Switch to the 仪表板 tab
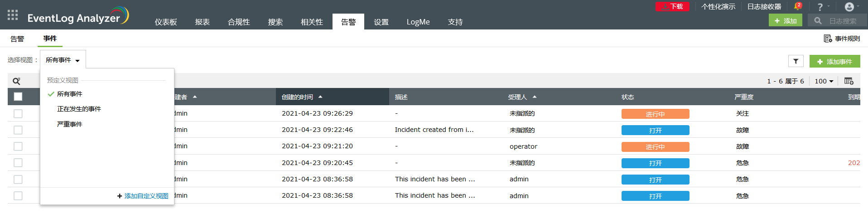868x219 pixels. tap(166, 22)
